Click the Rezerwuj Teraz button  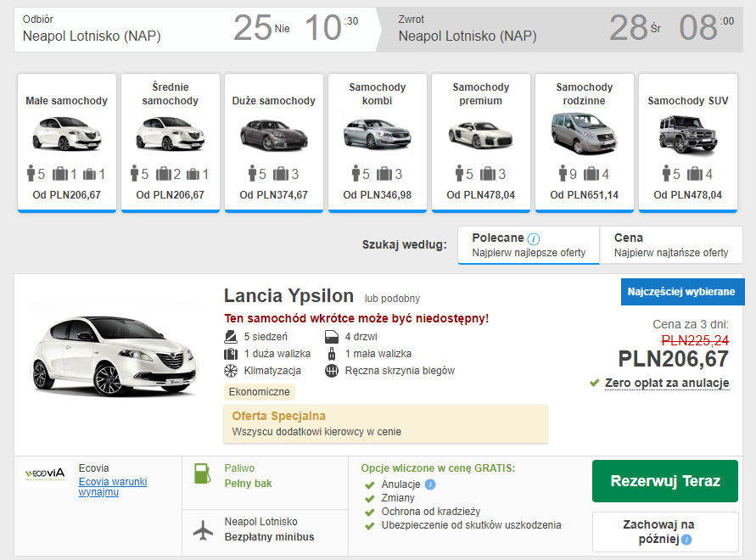coord(664,480)
